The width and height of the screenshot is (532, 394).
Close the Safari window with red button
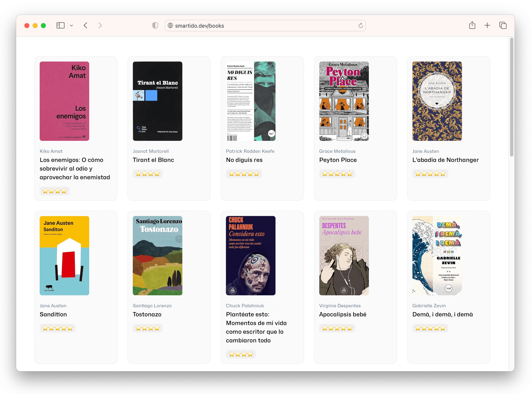click(27, 25)
